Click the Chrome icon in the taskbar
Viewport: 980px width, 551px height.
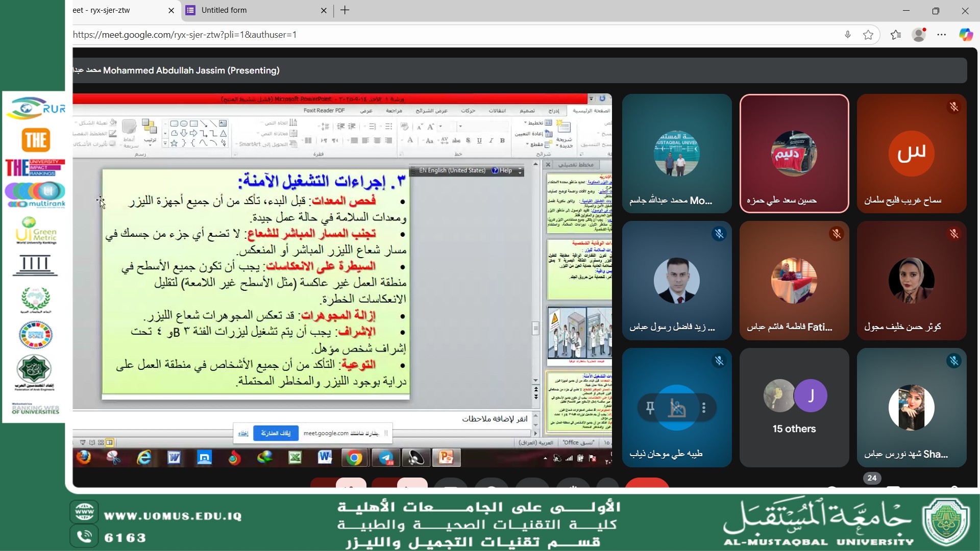click(x=355, y=458)
